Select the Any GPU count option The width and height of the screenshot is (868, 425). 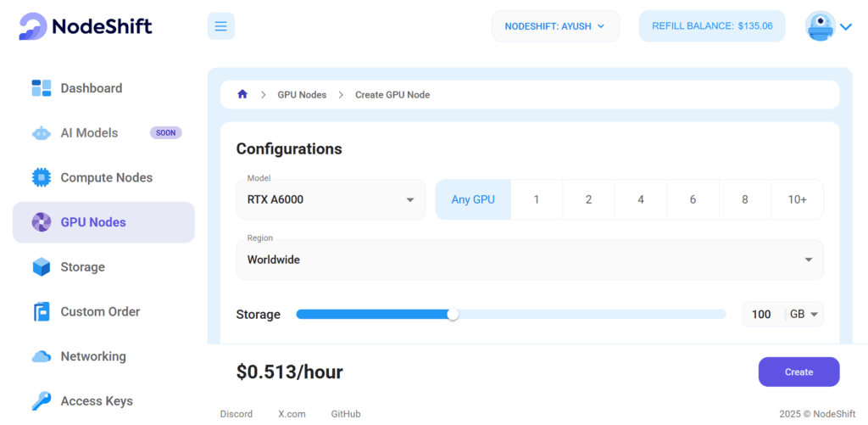[473, 199]
